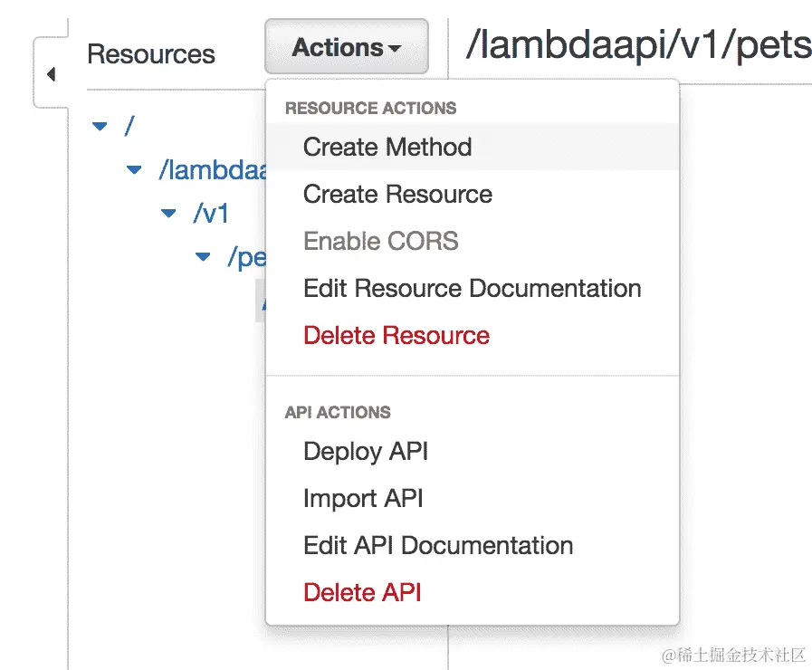812x670 pixels.
Task: Select the /lambdaapi resource in tree
Action: (210, 169)
